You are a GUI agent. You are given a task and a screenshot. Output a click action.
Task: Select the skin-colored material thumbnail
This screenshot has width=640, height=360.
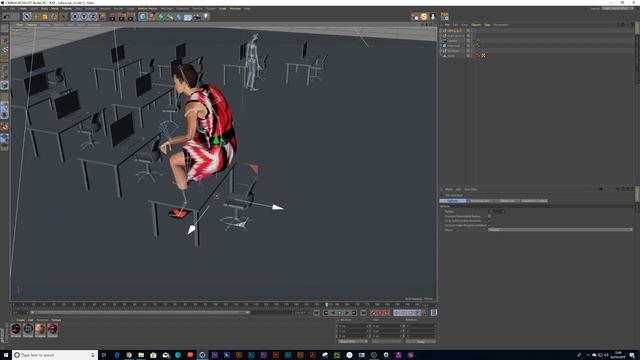(x=40, y=329)
